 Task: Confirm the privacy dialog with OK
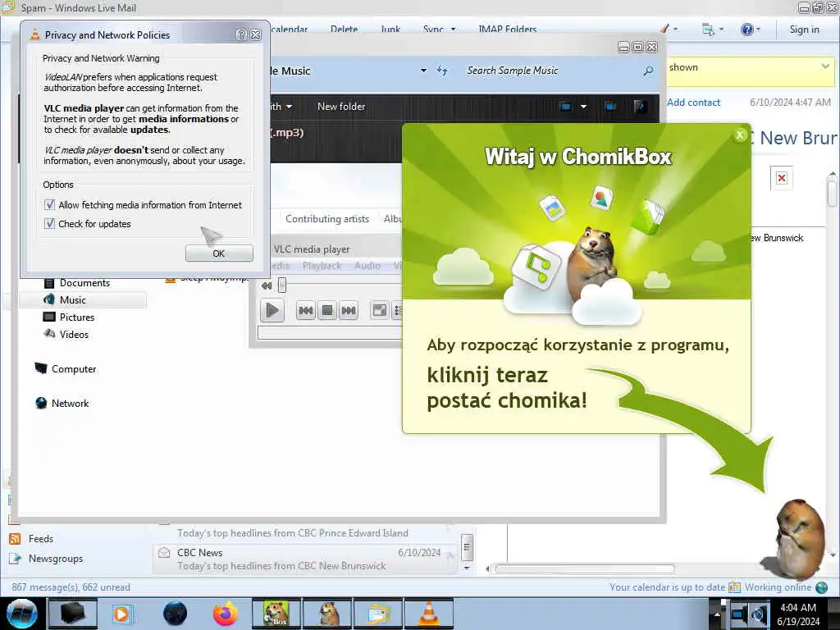point(219,253)
